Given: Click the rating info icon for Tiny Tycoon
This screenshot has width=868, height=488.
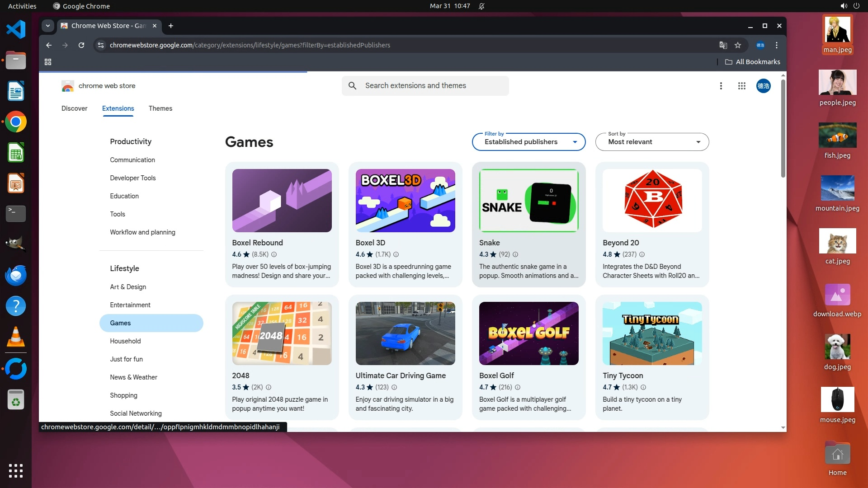Looking at the screenshot, I should coord(643,387).
